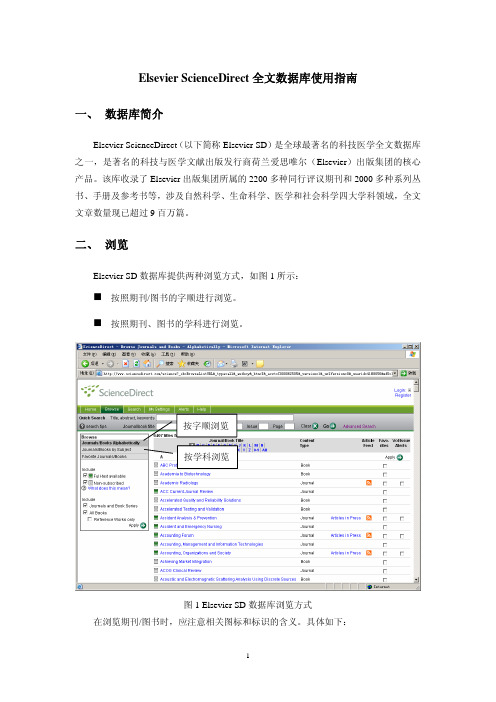Click the page icon in the address bar
The width and height of the screenshot is (496, 702).
pyautogui.click(x=99, y=373)
